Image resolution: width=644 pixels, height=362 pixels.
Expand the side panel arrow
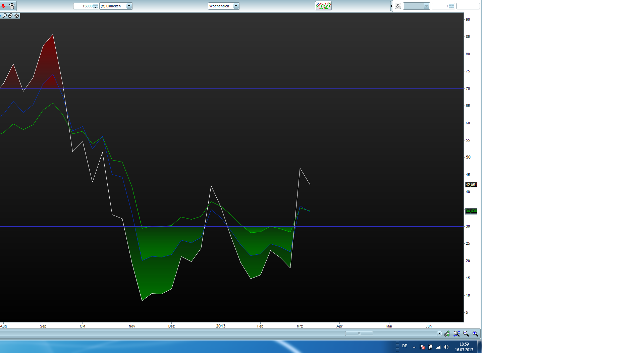click(391, 6)
